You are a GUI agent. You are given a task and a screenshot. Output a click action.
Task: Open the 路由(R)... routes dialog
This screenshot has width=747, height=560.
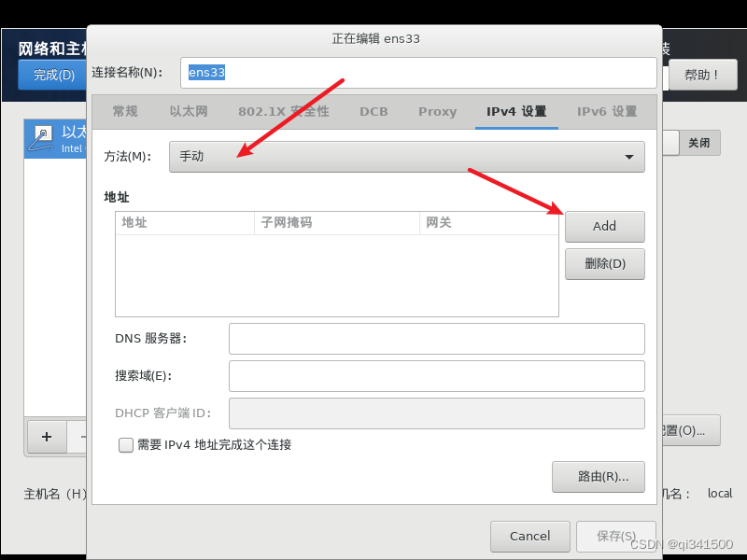coord(599,477)
